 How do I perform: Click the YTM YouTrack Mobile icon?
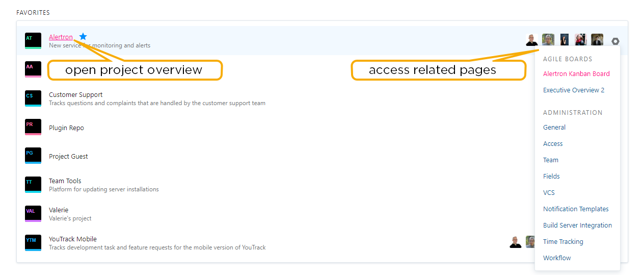coord(33,243)
